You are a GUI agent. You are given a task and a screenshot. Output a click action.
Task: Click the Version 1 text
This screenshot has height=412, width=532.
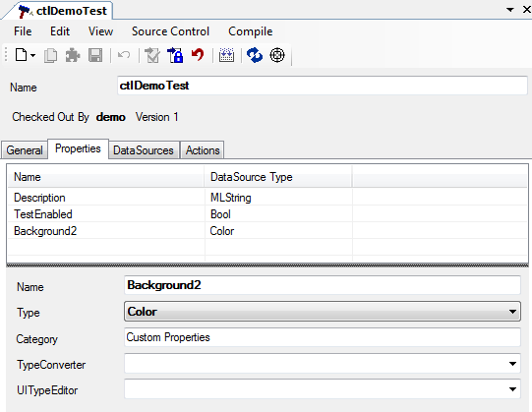(156, 117)
